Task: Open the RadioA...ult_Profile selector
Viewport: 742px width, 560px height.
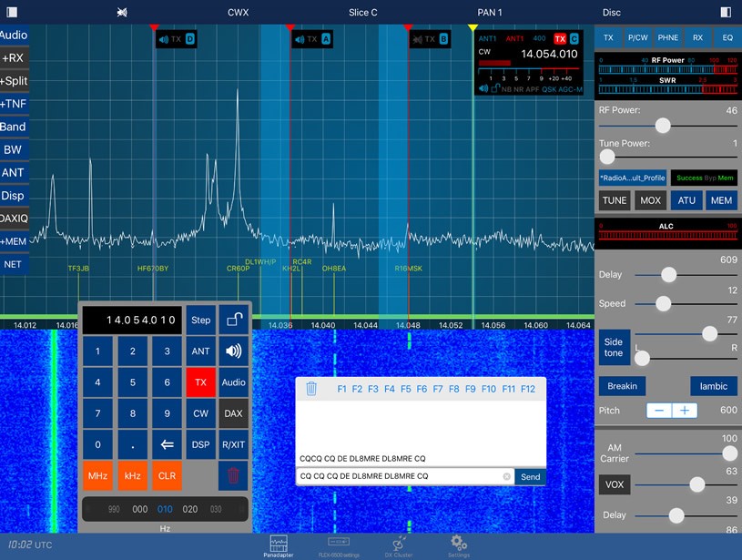Action: tap(633, 178)
